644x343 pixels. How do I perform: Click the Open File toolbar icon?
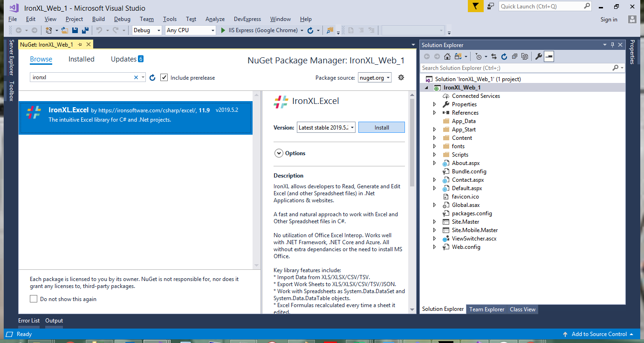click(x=65, y=30)
